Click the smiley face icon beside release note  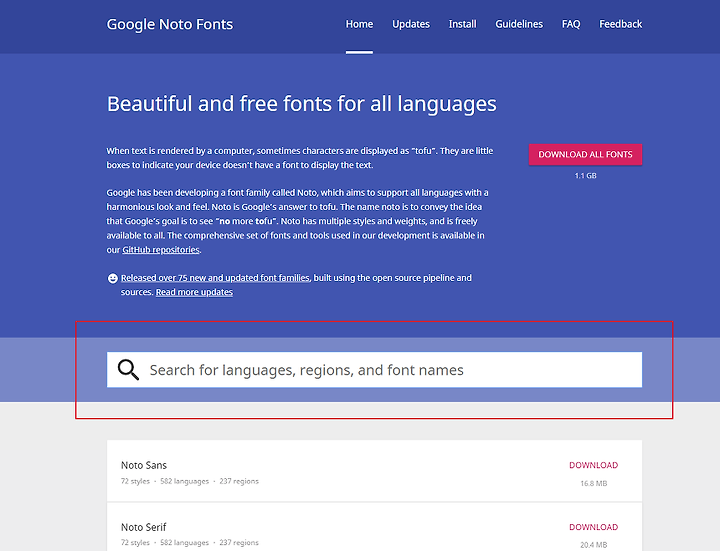click(112, 278)
